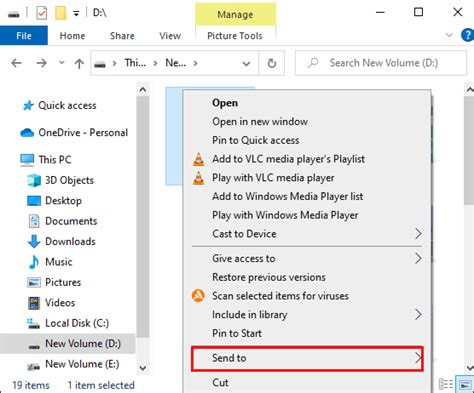Click the navigation pane scrollbar down arrow
474x393 pixels.
143,368
